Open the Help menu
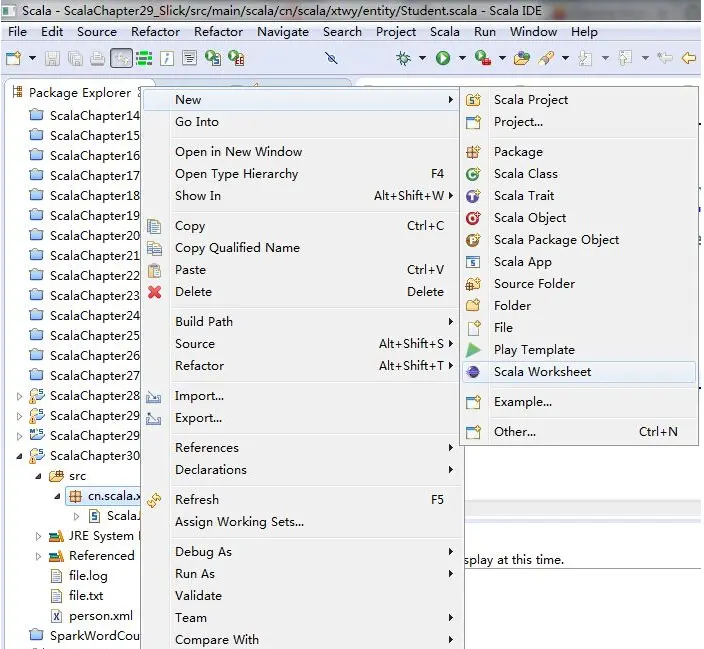704x649 pixels. 584,32
